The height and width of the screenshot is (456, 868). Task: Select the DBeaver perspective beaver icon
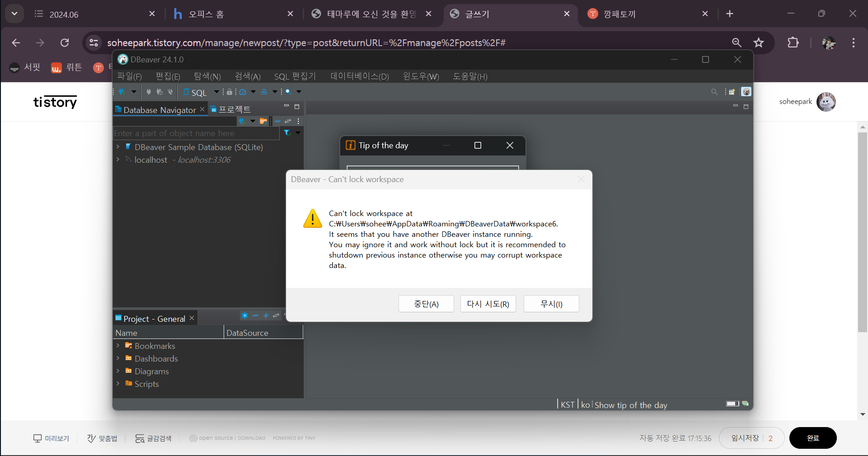tap(746, 92)
